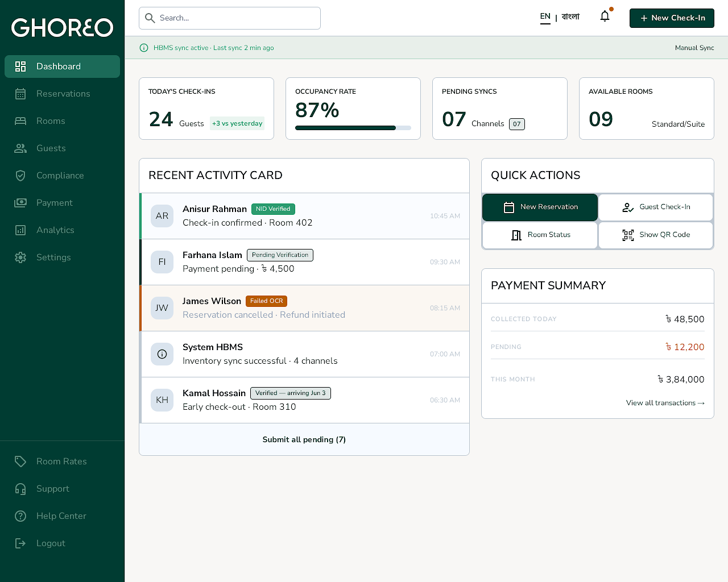Screen dimensions: 728x582
Task: Click the Dashboard grid icon in sidebar
Action: [20, 66]
